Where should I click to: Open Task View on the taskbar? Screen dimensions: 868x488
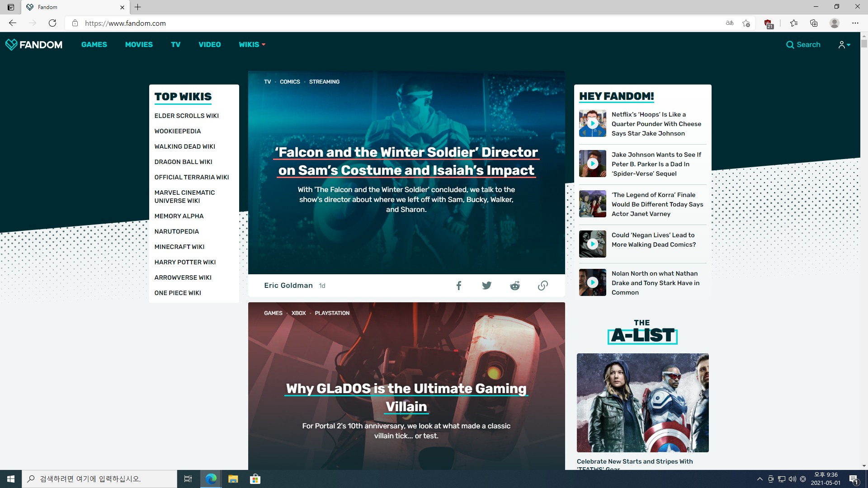point(188,479)
